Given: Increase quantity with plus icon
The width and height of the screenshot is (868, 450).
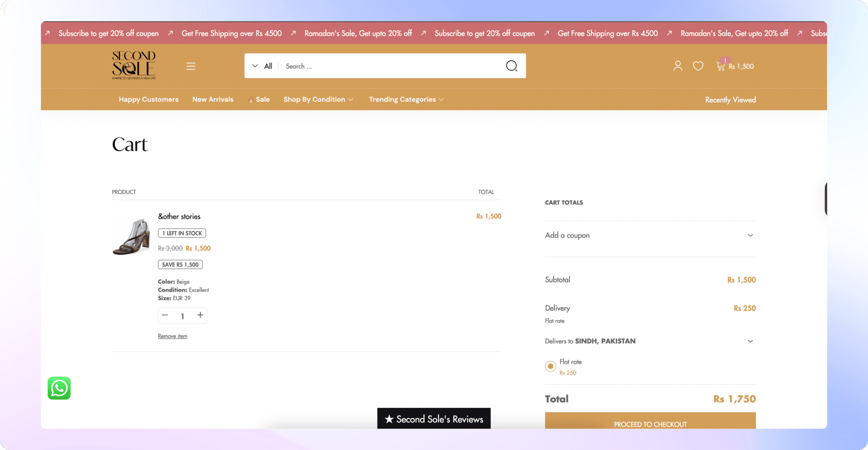Looking at the screenshot, I should (200, 315).
